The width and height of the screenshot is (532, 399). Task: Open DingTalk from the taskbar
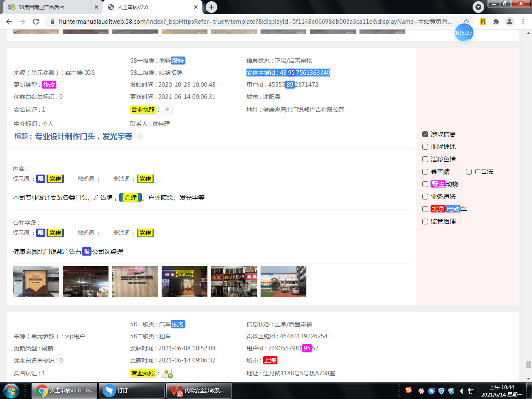pos(131,391)
